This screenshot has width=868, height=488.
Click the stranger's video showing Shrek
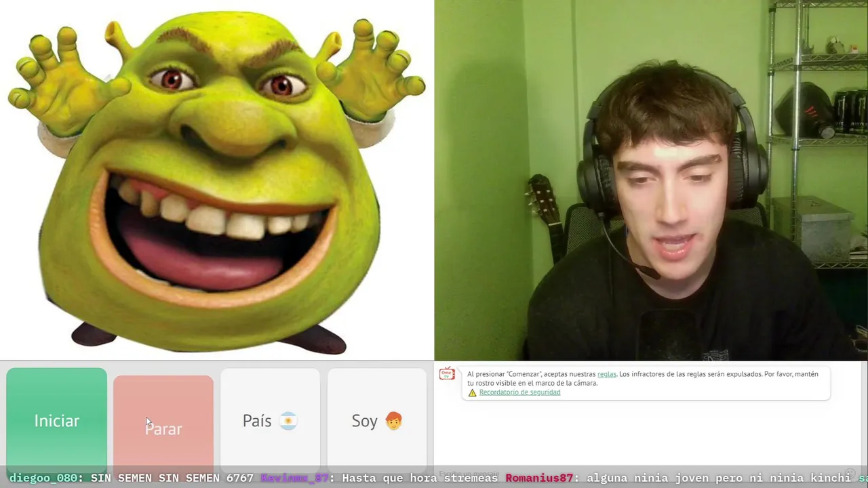point(217,180)
